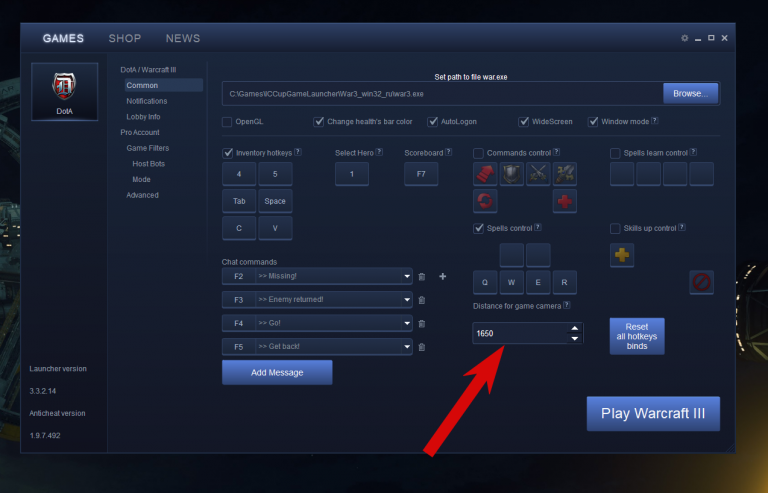Open help icon for Spells control

538,227
